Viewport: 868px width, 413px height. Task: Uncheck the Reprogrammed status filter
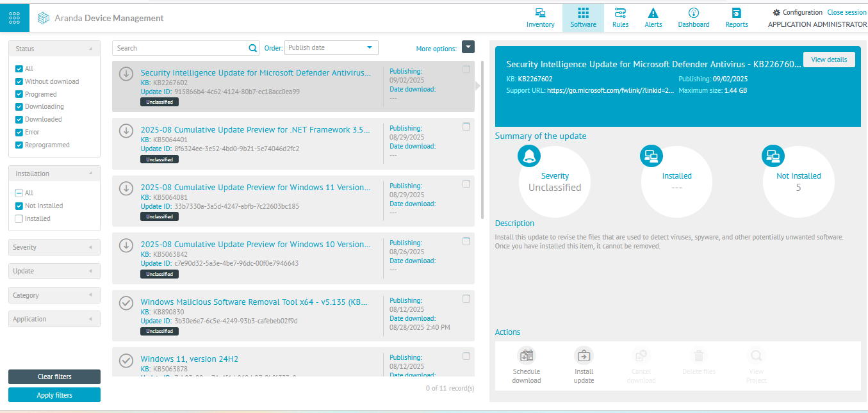point(19,145)
